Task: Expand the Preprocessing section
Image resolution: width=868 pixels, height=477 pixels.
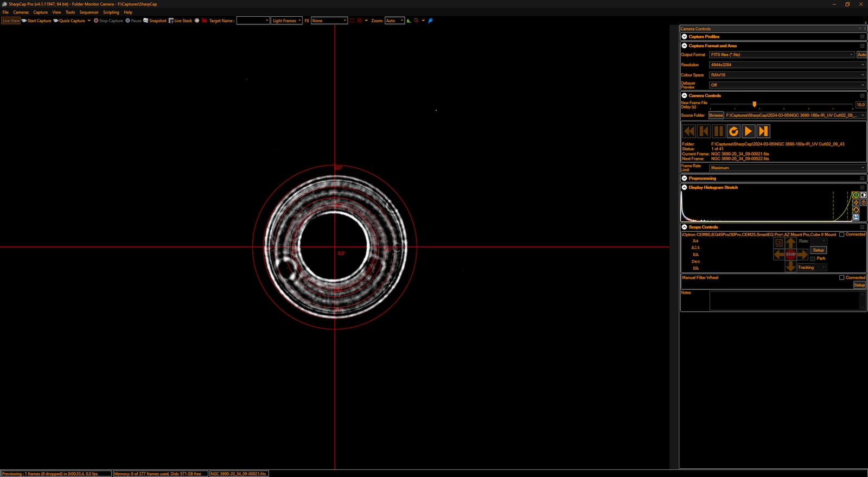Action: coord(685,178)
